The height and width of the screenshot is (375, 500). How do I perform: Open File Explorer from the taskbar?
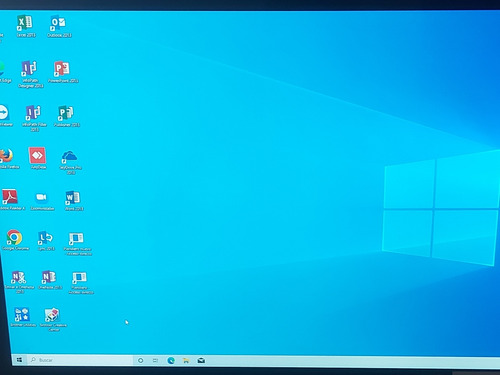pyautogui.click(x=186, y=360)
